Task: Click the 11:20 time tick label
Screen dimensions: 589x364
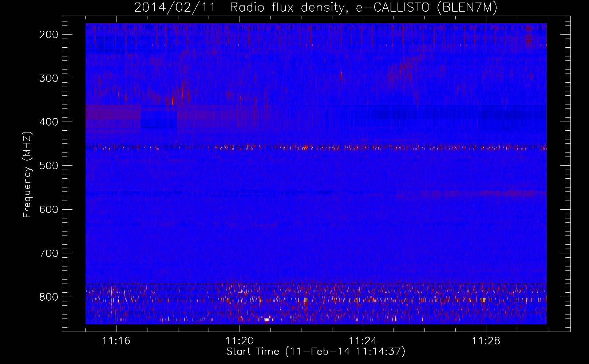Action: coord(240,341)
